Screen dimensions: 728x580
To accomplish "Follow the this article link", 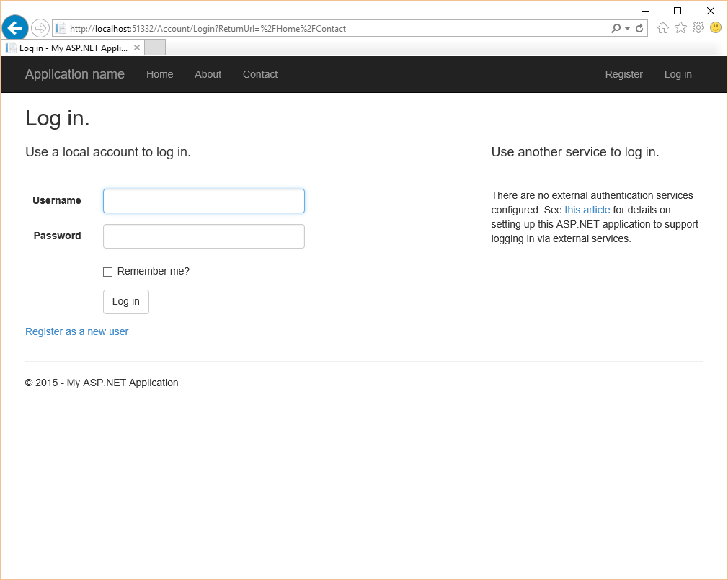I will pos(587,210).
